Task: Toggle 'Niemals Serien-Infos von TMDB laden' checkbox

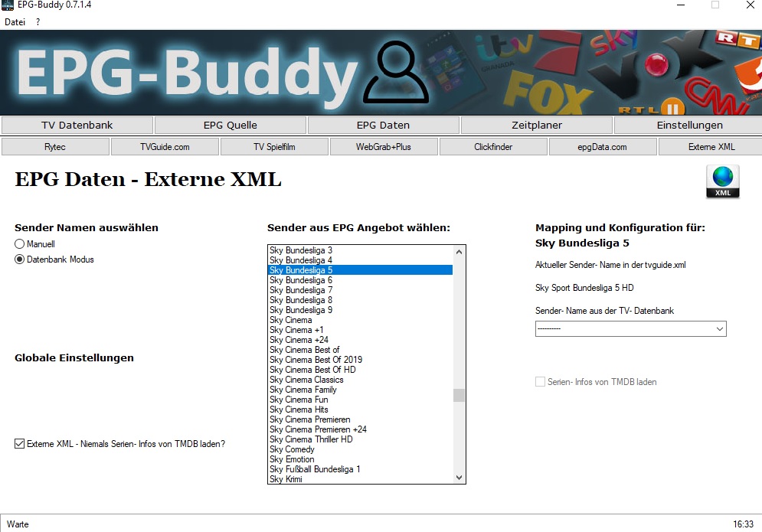Action: 19,443
